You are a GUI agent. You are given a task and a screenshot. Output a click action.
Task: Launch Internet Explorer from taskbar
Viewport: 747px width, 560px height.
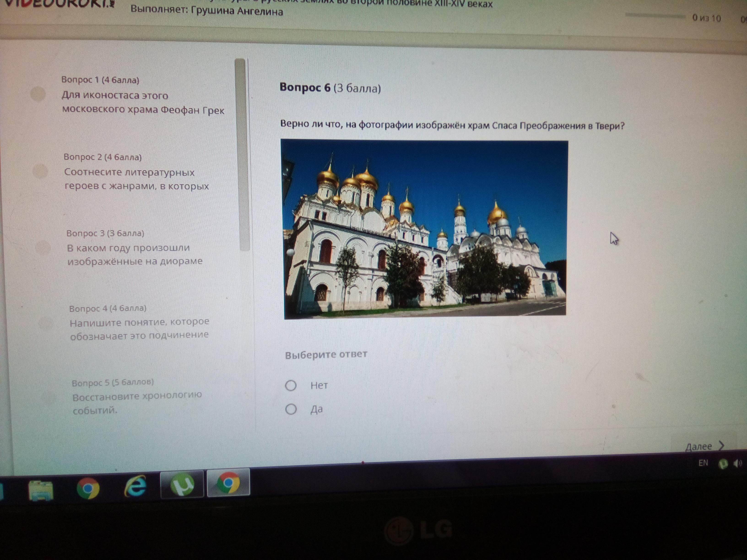click(x=135, y=486)
